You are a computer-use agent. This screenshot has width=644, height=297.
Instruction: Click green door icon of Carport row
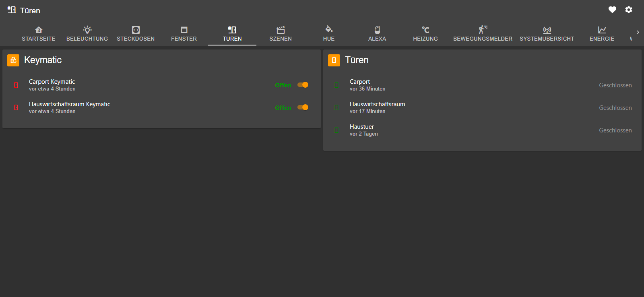point(336,85)
